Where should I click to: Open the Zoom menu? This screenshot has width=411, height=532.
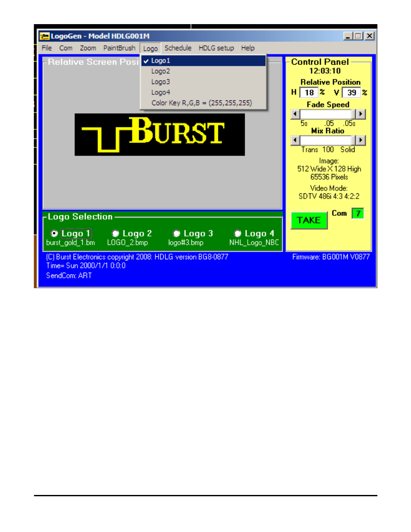click(x=88, y=48)
